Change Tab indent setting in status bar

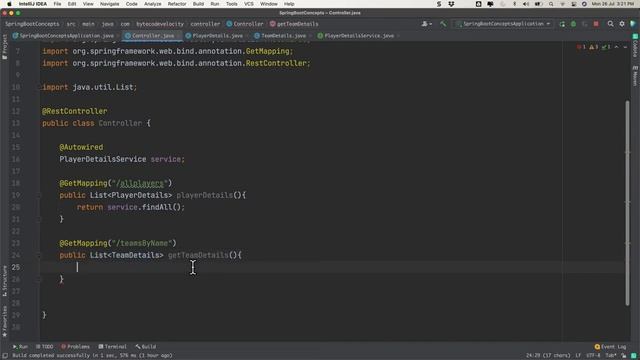(x=611, y=356)
